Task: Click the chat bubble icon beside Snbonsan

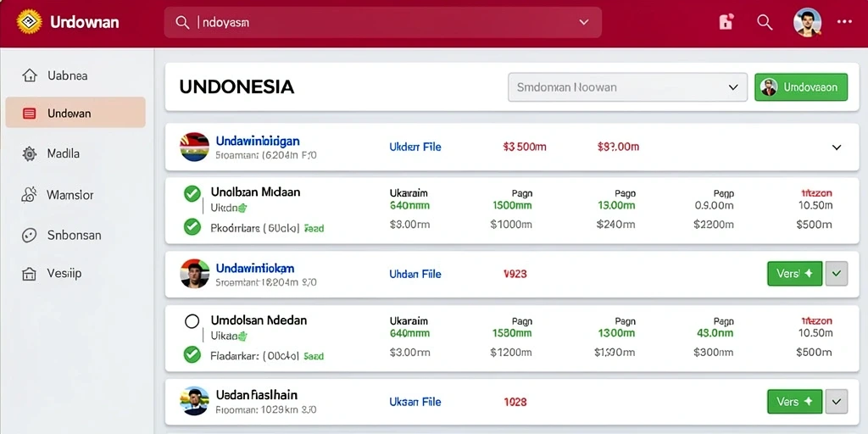Action: [x=29, y=236]
